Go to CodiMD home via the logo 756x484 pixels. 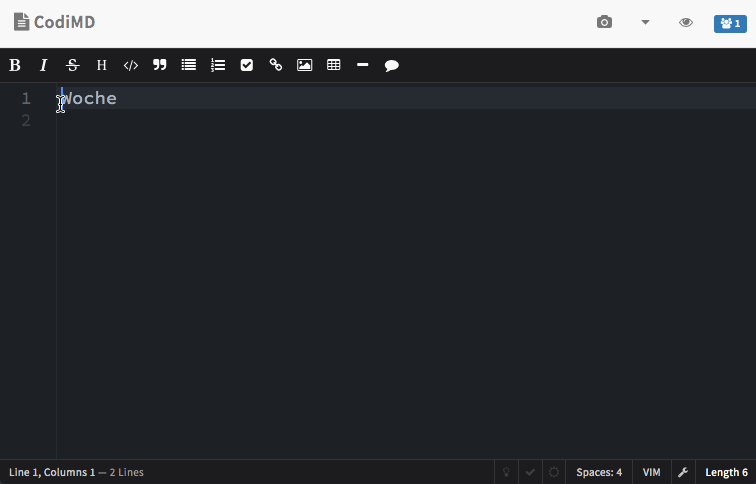pos(54,22)
